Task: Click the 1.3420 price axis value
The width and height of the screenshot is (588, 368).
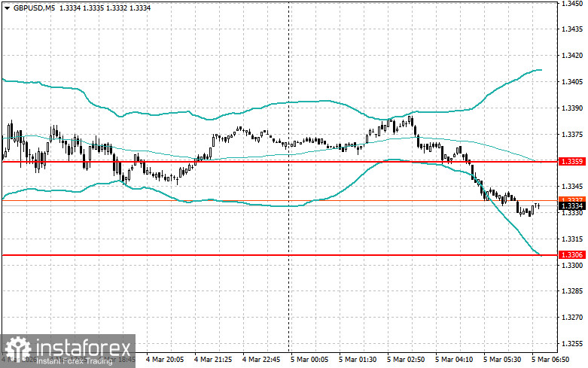Action: coord(572,56)
